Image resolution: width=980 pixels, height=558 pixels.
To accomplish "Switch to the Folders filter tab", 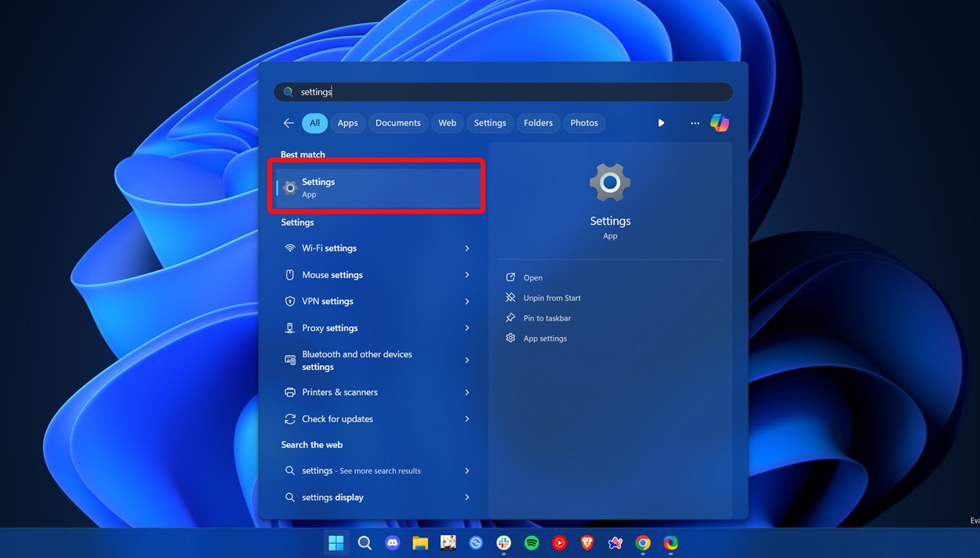I will 538,123.
